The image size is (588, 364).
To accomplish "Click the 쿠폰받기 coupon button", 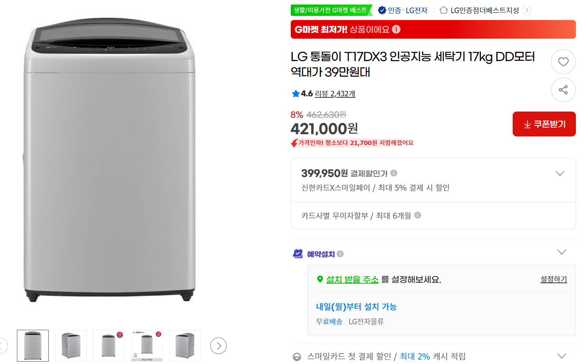I will [544, 124].
